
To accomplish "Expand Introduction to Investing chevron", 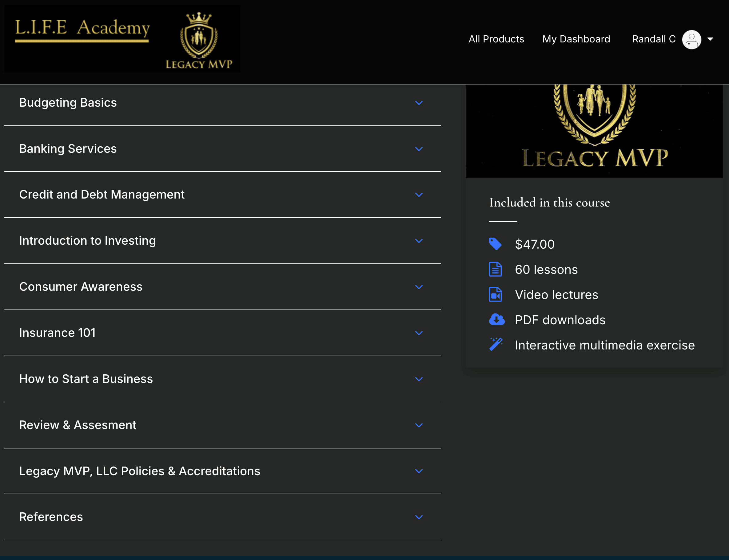I will [x=419, y=241].
